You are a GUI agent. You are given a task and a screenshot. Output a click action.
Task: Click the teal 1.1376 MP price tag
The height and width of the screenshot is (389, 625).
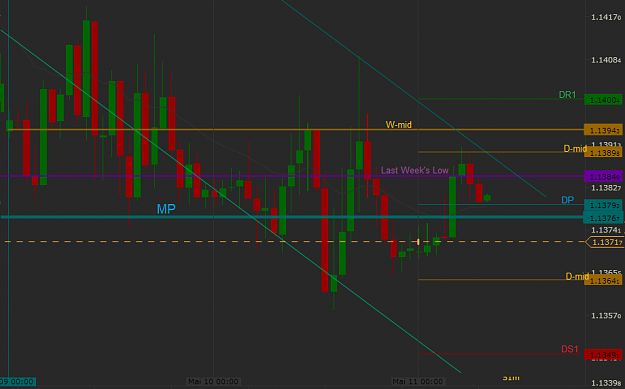603,218
